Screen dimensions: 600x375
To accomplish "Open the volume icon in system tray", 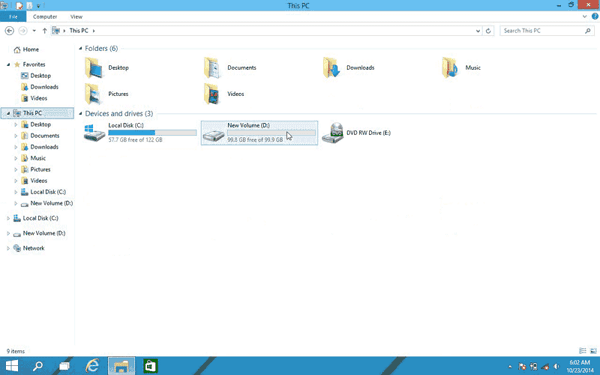I will tap(556, 367).
